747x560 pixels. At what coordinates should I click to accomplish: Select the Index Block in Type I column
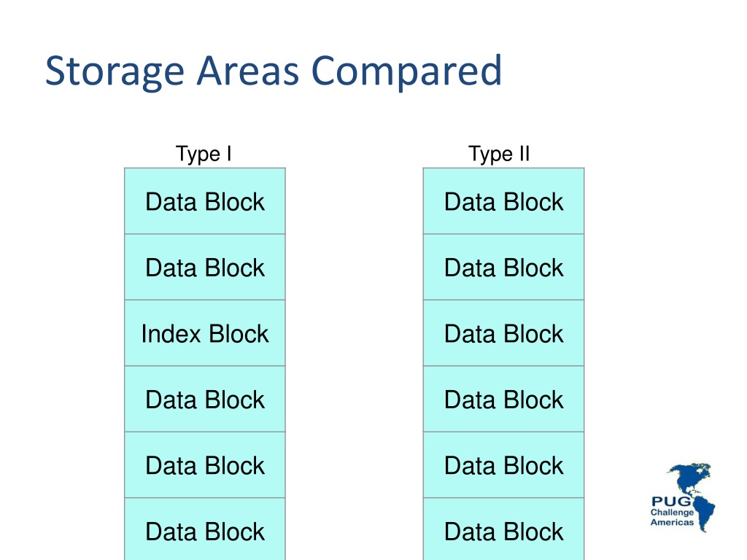[205, 333]
